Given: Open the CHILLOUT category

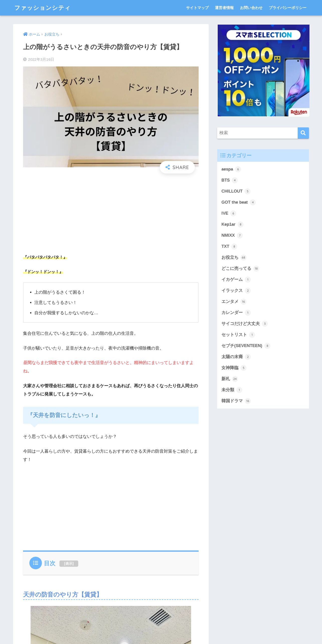Looking at the screenshot, I should pos(232,191).
